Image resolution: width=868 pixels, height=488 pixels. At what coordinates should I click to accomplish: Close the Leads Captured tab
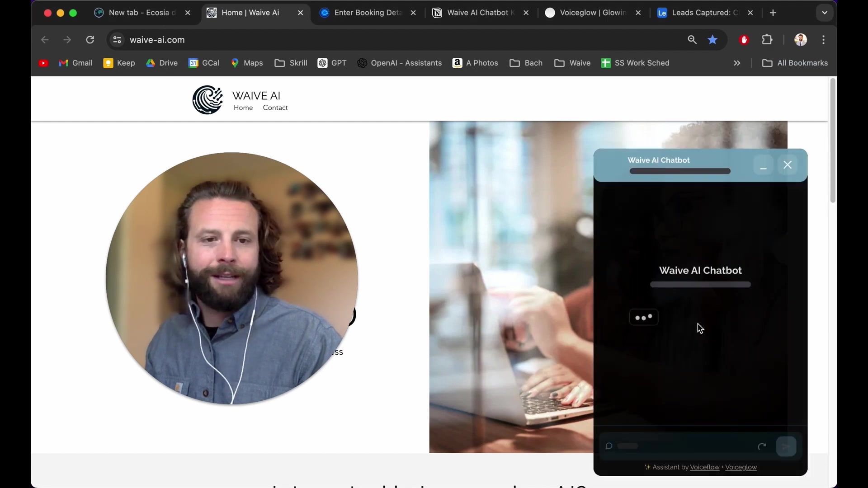pyautogui.click(x=750, y=13)
